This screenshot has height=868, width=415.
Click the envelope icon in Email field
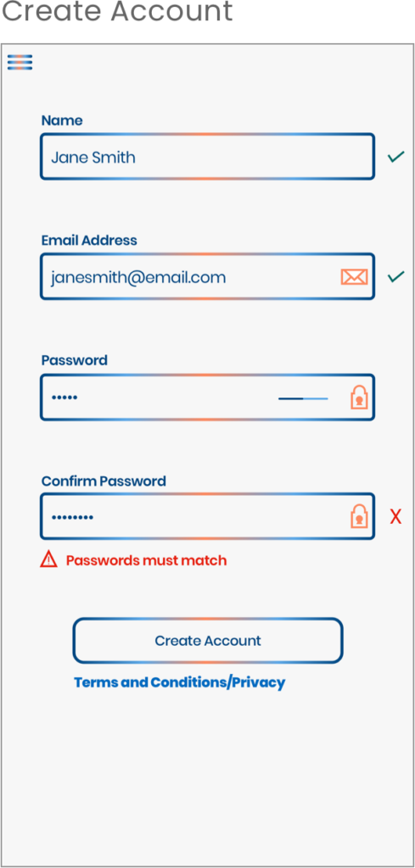[x=354, y=277]
